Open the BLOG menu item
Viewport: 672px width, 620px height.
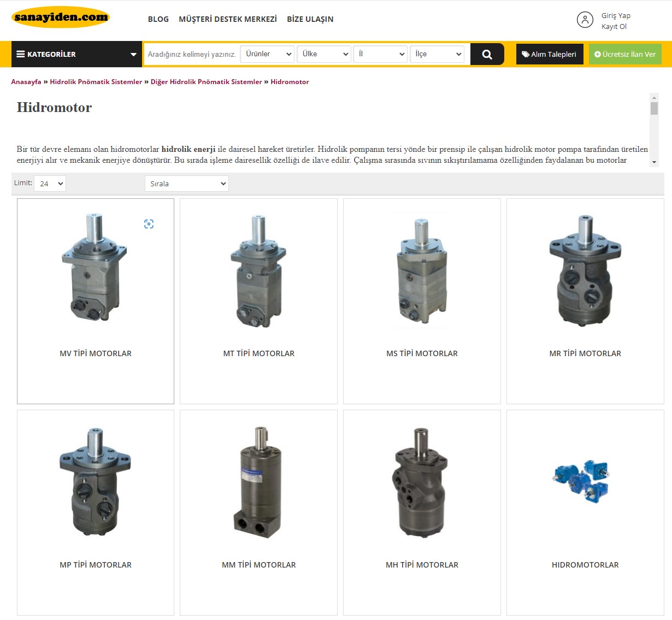click(x=158, y=19)
